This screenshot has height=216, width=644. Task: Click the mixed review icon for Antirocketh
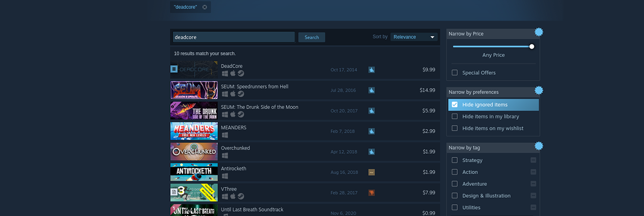[x=371, y=172]
